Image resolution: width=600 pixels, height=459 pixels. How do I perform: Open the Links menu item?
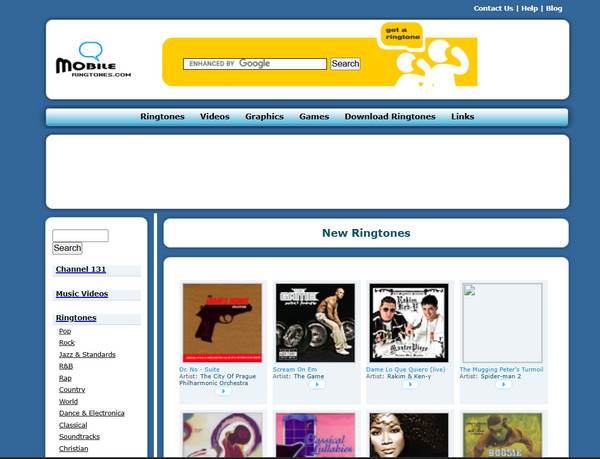pos(463,117)
